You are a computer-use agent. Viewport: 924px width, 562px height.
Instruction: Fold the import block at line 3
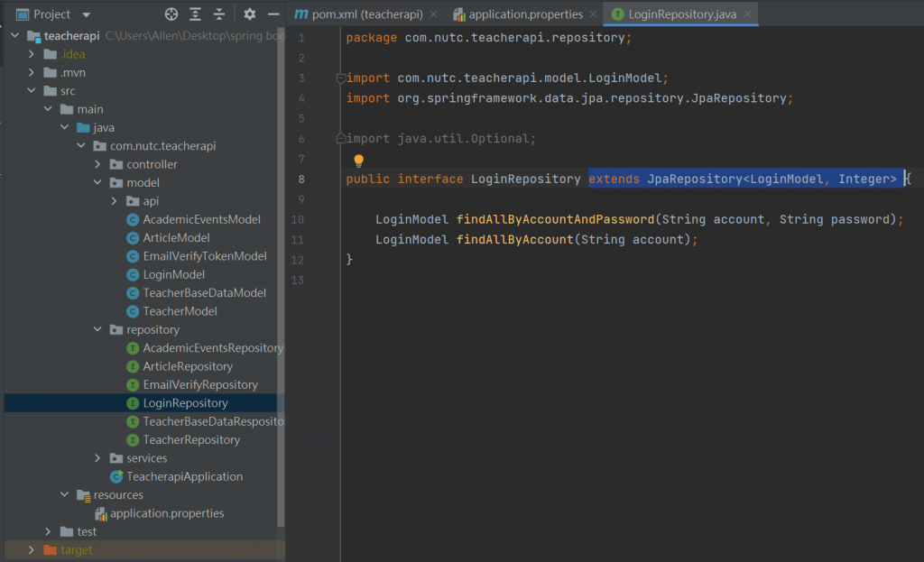[340, 78]
